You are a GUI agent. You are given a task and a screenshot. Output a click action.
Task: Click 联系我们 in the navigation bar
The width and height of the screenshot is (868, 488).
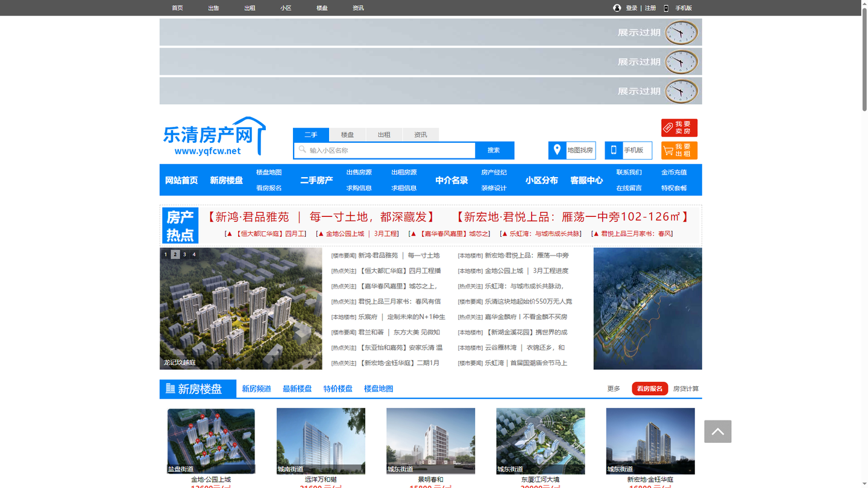[629, 172]
